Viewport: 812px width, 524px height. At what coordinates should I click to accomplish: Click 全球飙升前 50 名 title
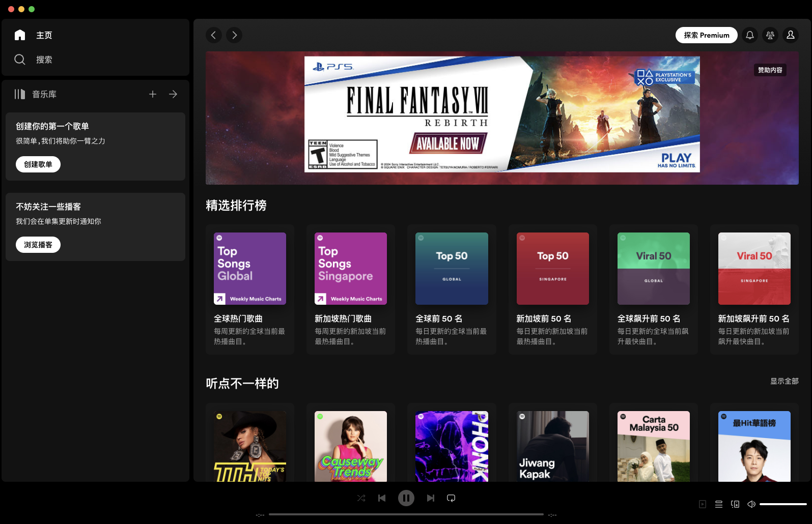[649, 318]
